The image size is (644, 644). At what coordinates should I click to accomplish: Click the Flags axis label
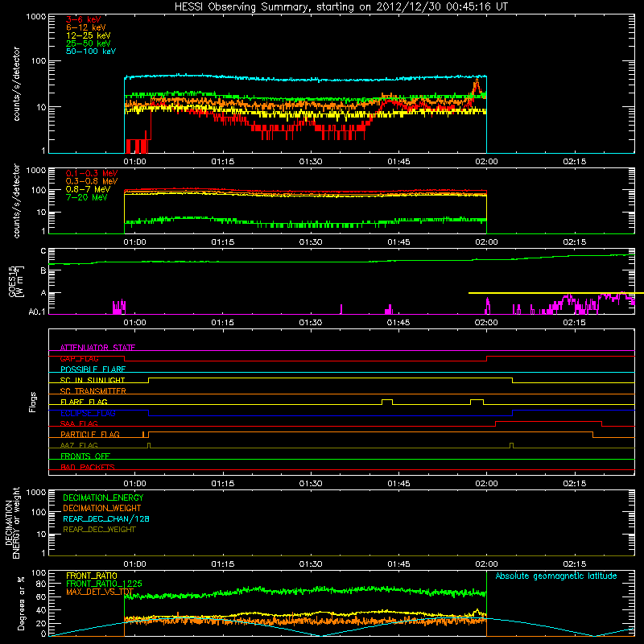click(32, 402)
